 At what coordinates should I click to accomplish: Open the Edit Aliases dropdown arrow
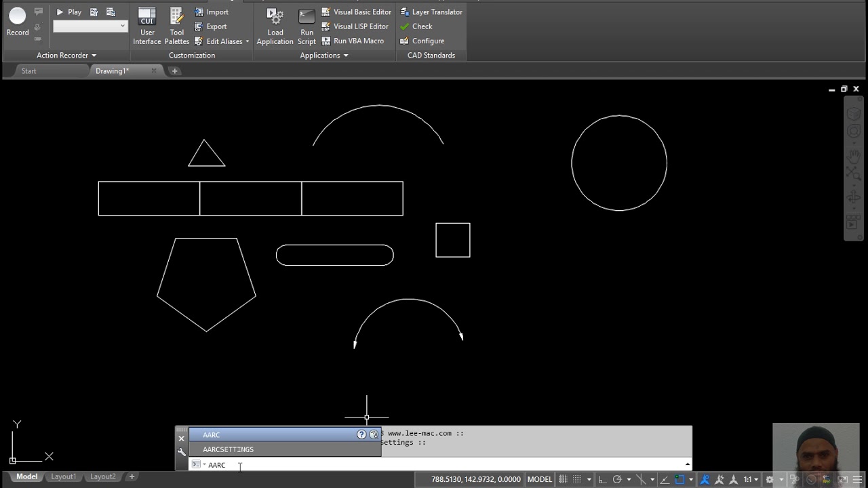pyautogui.click(x=247, y=41)
